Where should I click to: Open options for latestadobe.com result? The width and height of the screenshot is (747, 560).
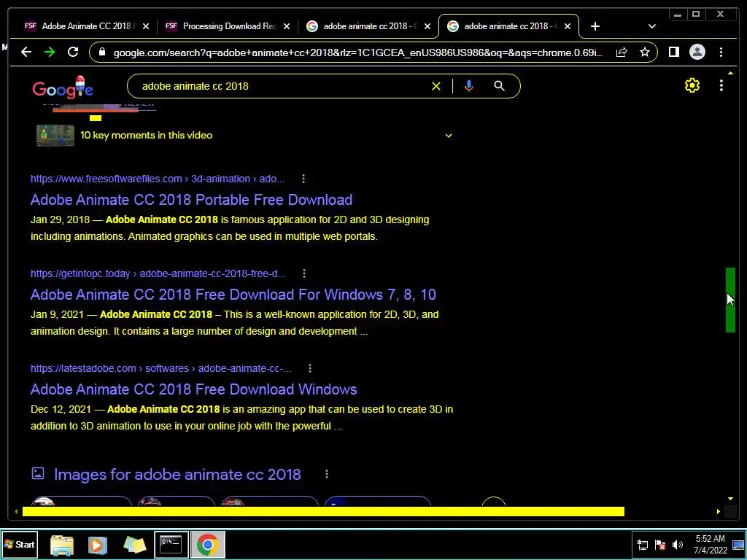point(309,368)
